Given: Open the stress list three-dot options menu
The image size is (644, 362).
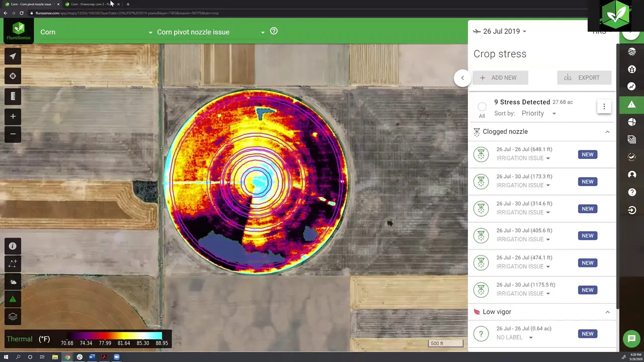Looking at the screenshot, I should point(604,107).
